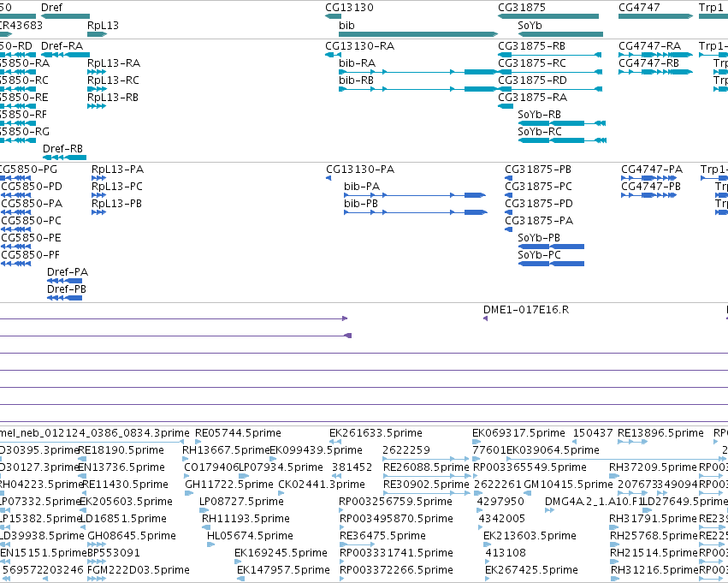Click EST EK169245.5prime
This screenshot has width=728, height=583.
[x=237, y=562]
